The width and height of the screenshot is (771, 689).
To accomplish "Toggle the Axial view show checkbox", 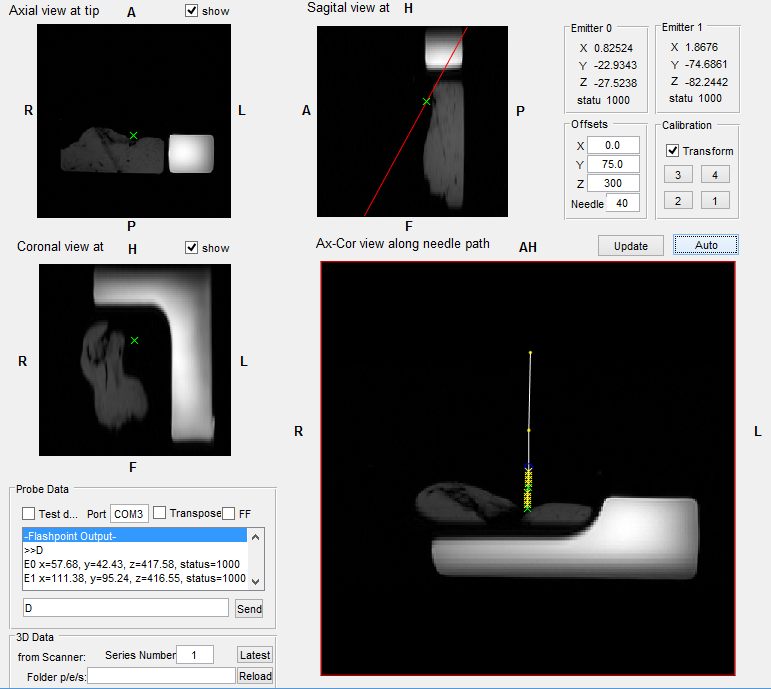I will click(192, 12).
